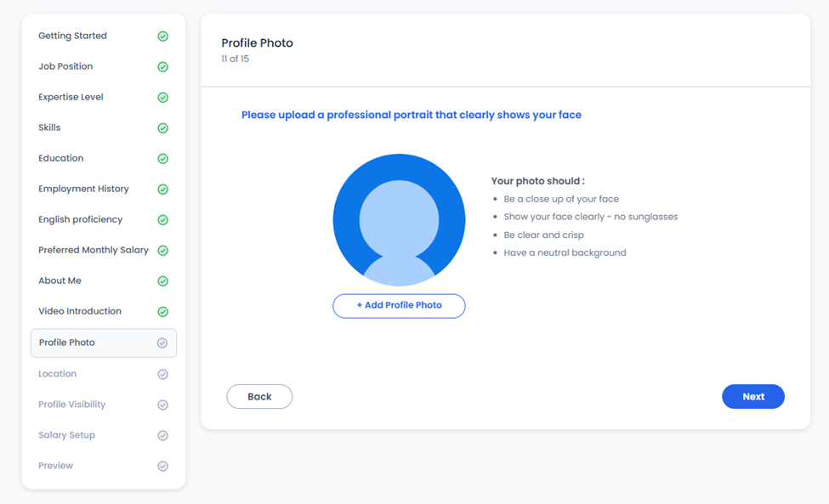Click the gray check icon beside Profile Photo

(x=162, y=343)
